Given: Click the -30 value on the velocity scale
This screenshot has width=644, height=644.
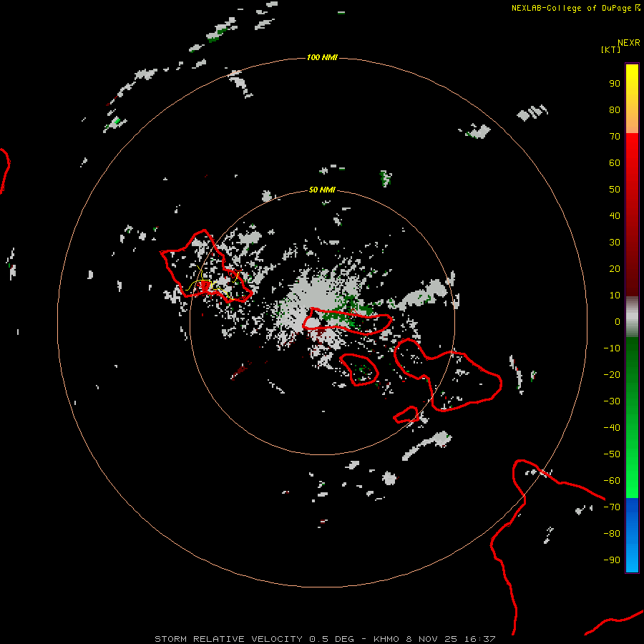Looking at the screenshot, I should (x=612, y=401).
